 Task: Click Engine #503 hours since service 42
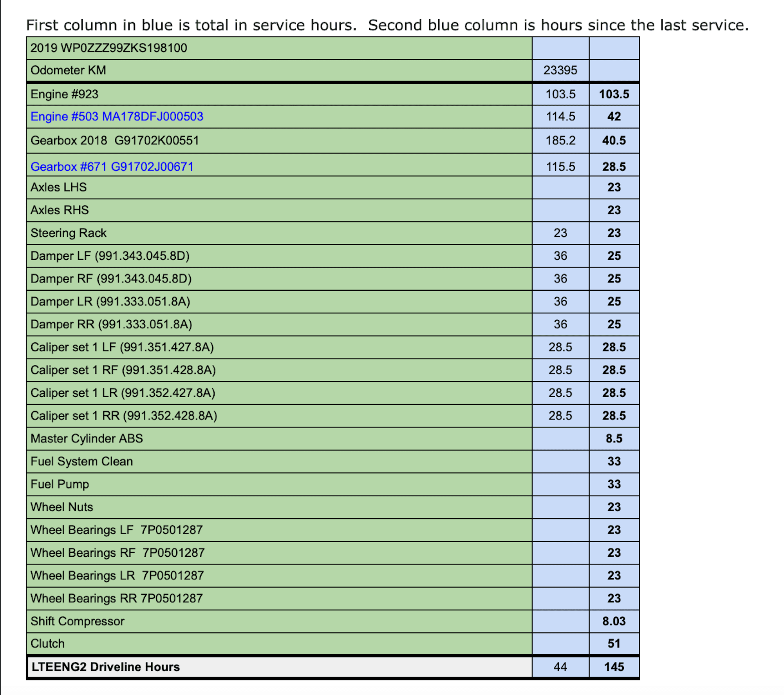(x=614, y=116)
